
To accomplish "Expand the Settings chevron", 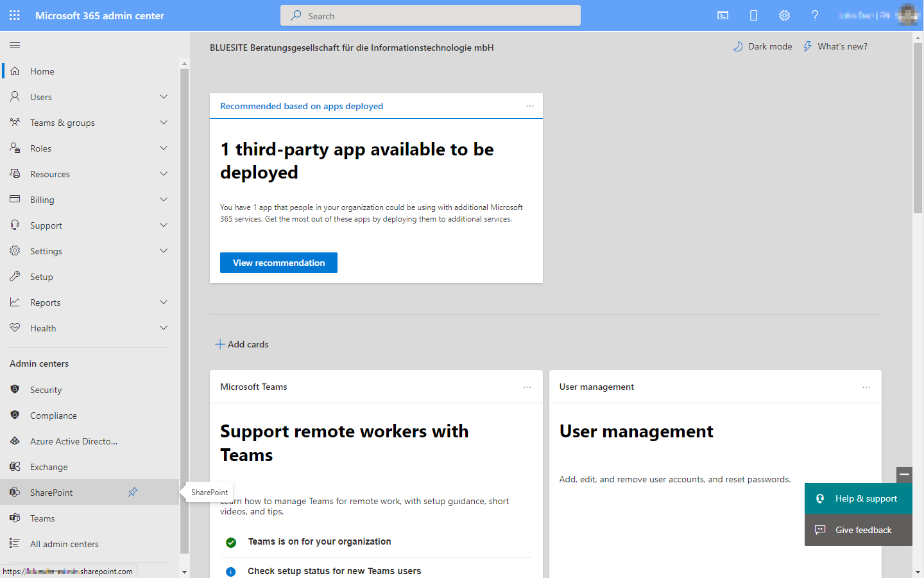I will pyautogui.click(x=164, y=251).
